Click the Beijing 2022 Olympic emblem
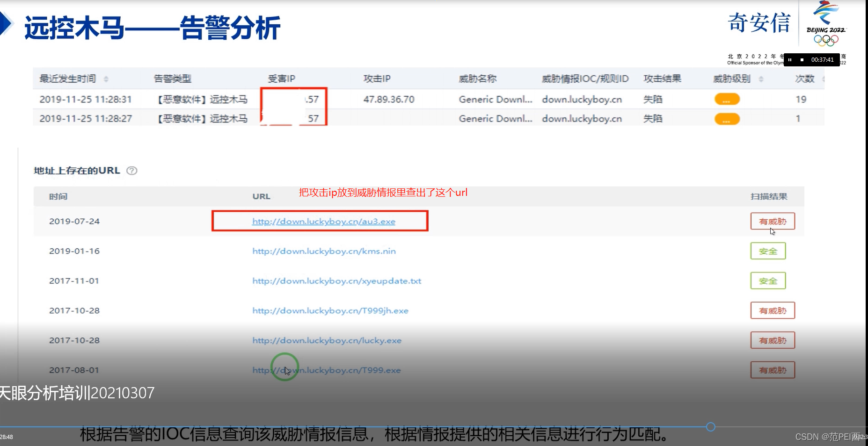 click(x=826, y=23)
